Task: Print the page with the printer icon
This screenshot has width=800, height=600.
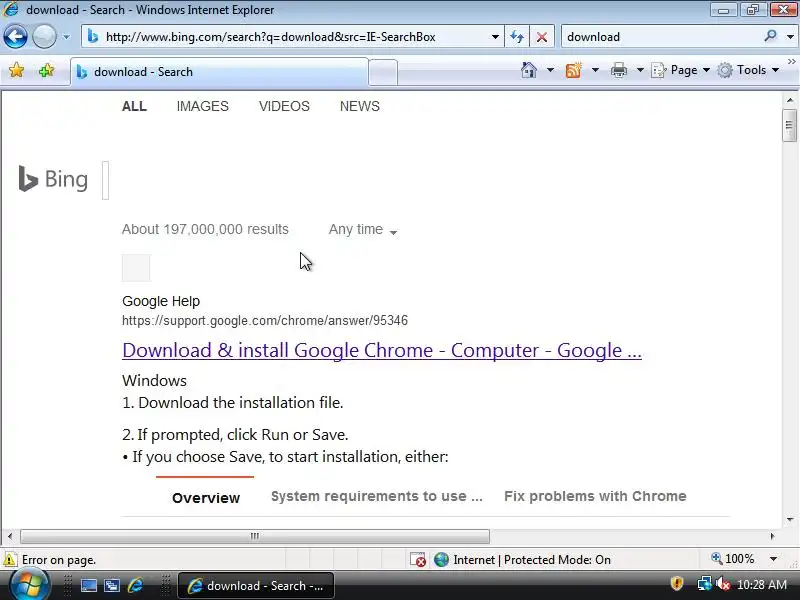Action: point(619,70)
